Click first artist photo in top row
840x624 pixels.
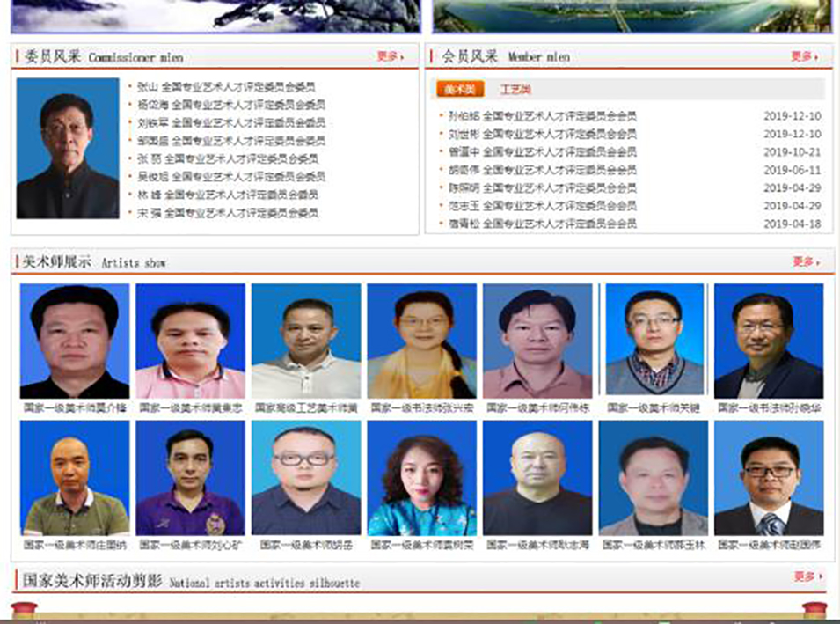pyautogui.click(x=75, y=341)
